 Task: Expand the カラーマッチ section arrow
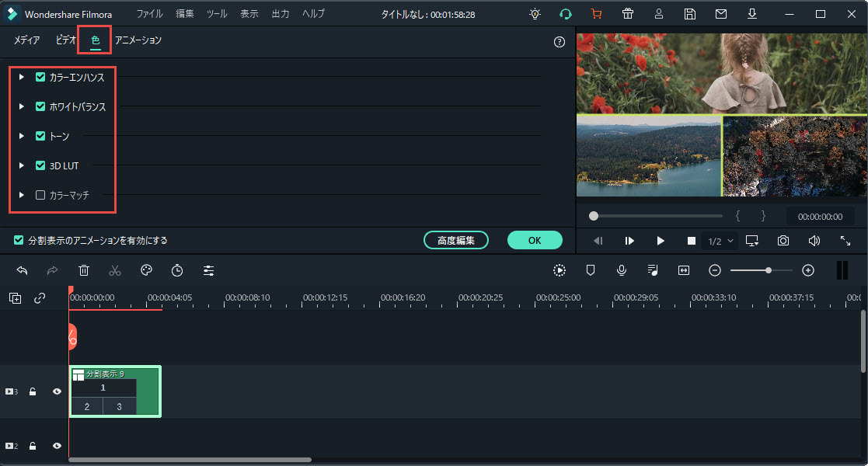pyautogui.click(x=22, y=195)
